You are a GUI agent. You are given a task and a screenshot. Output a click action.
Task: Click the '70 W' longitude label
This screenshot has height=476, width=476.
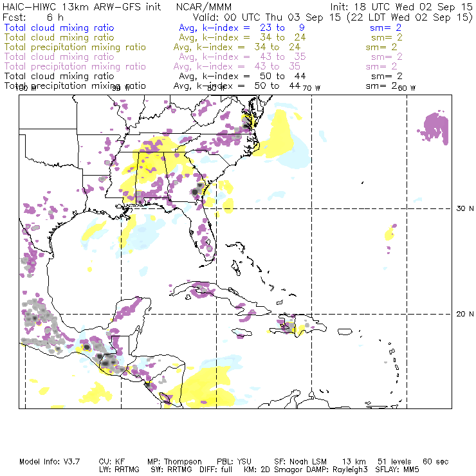[311, 88]
